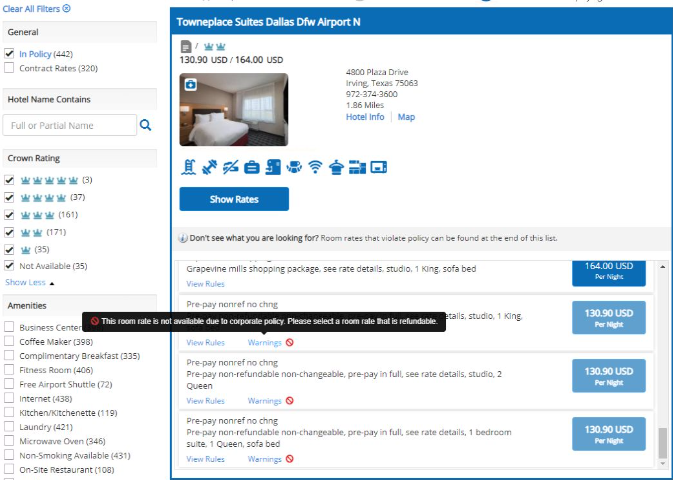The height and width of the screenshot is (480, 673).
Task: Uncheck the two-crown rating (171) checkbox
Action: pyautogui.click(x=9, y=232)
